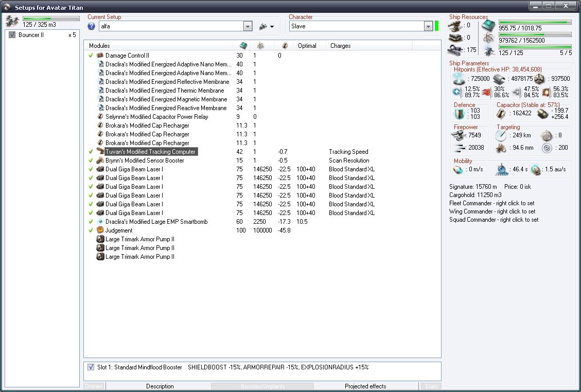This screenshot has width=581, height=392.
Task: Expand the Character dropdown arrow
Action: [428, 26]
